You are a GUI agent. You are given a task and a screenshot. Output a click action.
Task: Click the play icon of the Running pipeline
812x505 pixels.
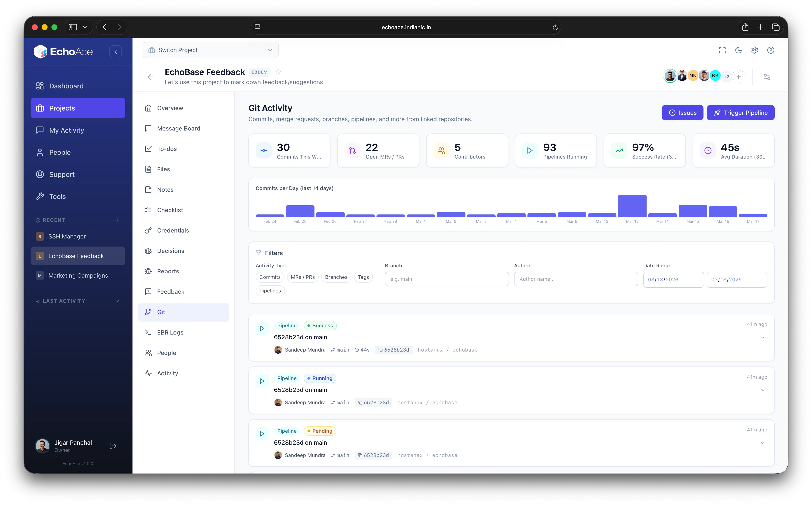coord(262,381)
